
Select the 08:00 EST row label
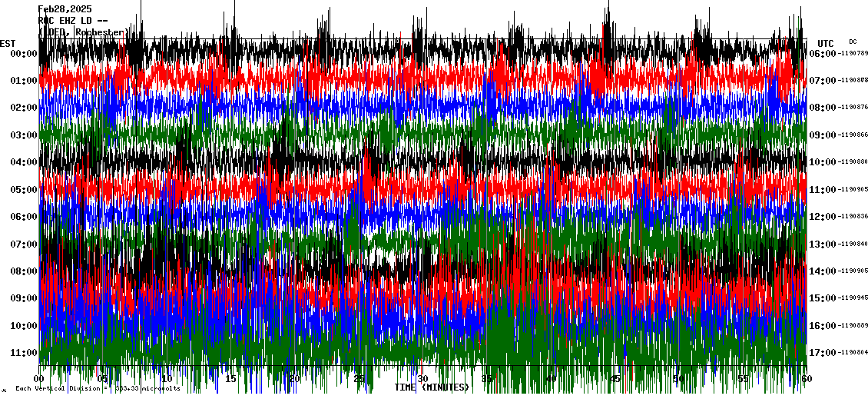(x=25, y=271)
